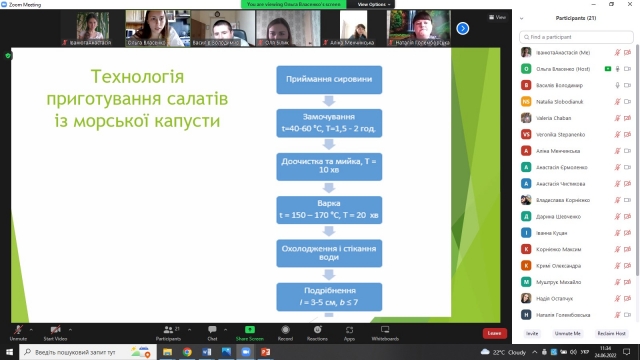Click Мушпрук Михайло's muted mic icon

pos(618,282)
